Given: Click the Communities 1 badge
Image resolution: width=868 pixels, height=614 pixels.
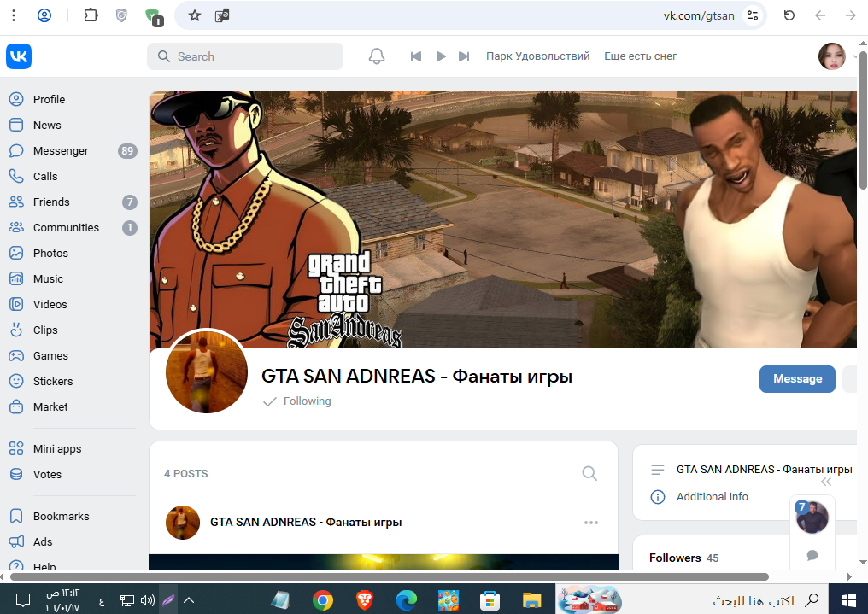Looking at the screenshot, I should click(130, 227).
